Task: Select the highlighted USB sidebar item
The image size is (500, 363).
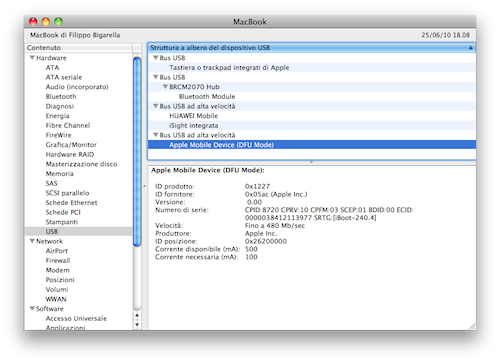Action: point(79,231)
